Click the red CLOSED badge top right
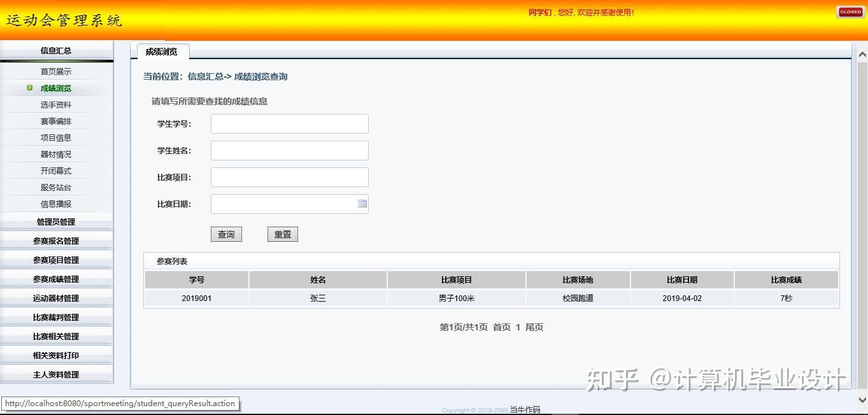Image resolution: width=868 pixels, height=415 pixels. 850,11
